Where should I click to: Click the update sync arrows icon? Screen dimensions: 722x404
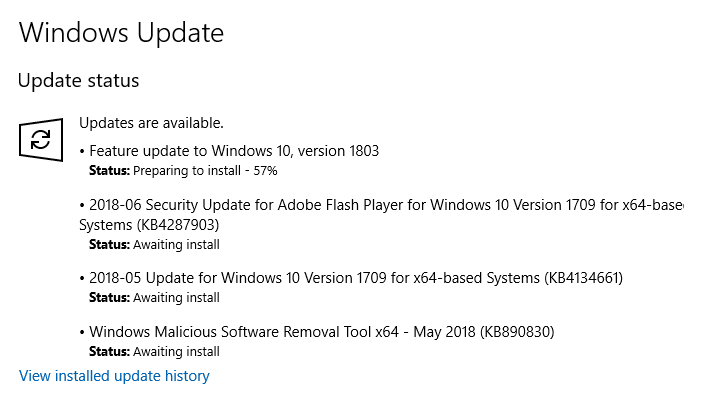[x=41, y=139]
